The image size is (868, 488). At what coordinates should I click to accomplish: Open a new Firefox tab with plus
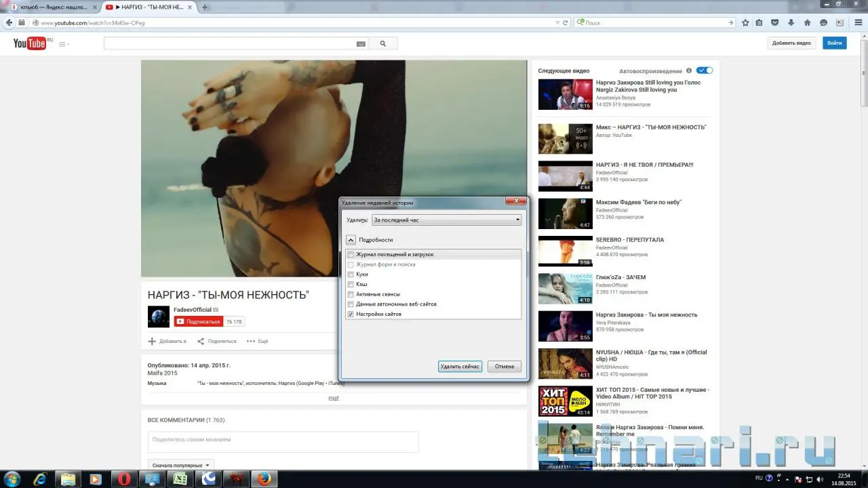205,7
